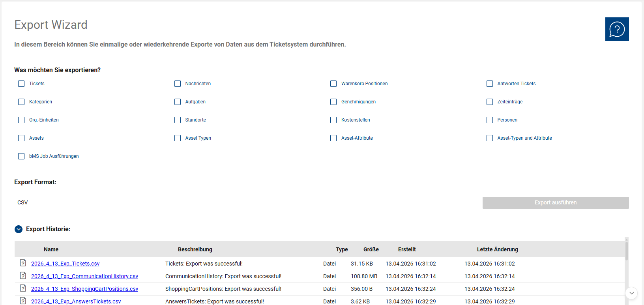
Task: Check the Kategorien checkbox
Action: click(21, 102)
